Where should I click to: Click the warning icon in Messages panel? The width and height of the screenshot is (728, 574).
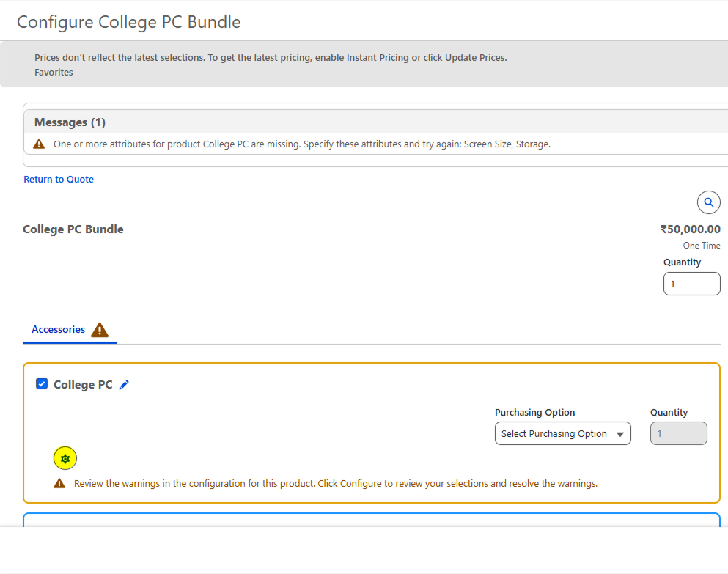click(x=39, y=144)
